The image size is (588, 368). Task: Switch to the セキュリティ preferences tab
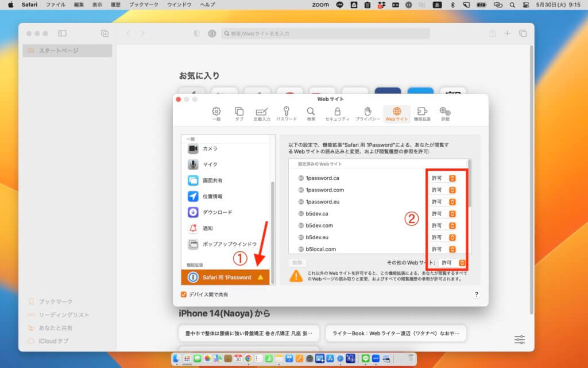pyautogui.click(x=337, y=114)
